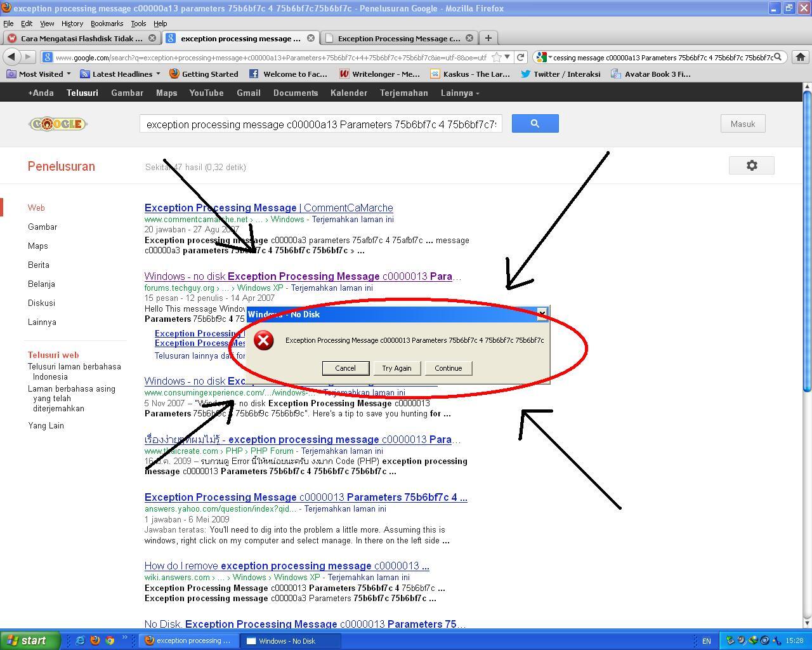The width and height of the screenshot is (812, 650).
Task: Open a new tab with the plus button
Action: click(x=488, y=38)
